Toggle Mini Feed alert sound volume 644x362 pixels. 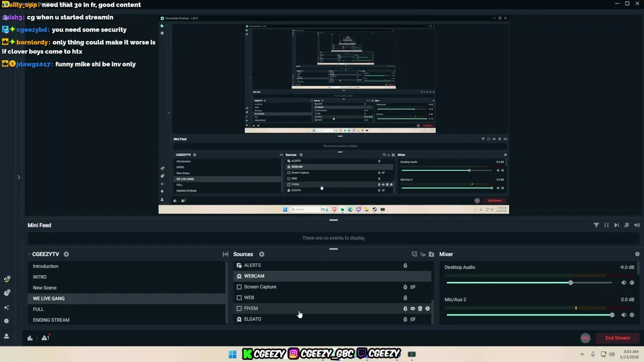pos(637,225)
